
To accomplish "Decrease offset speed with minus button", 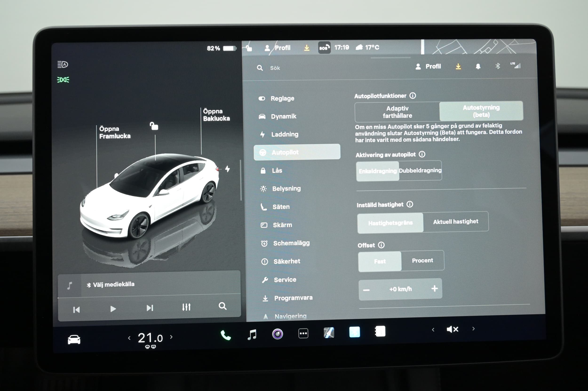I will 366,290.
